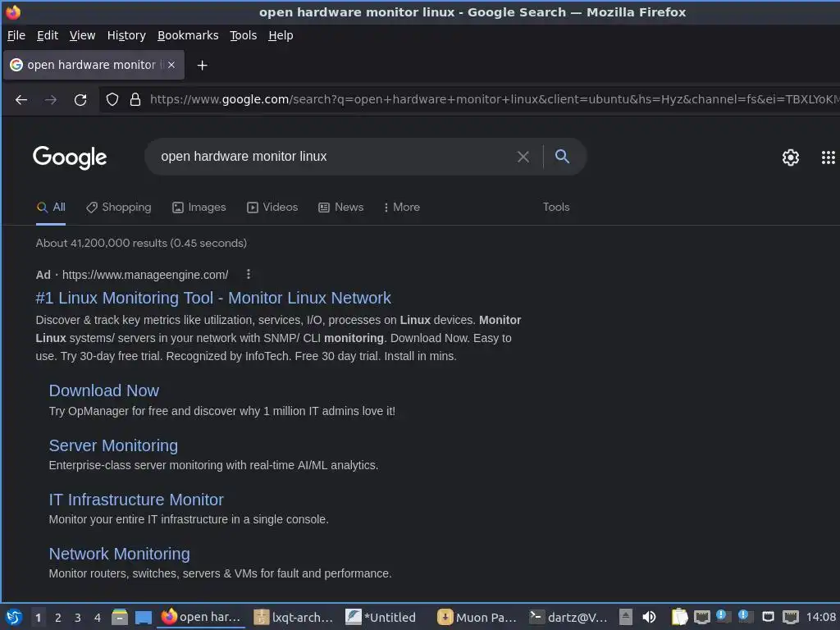Click the show desktop icon in panel

(143, 618)
